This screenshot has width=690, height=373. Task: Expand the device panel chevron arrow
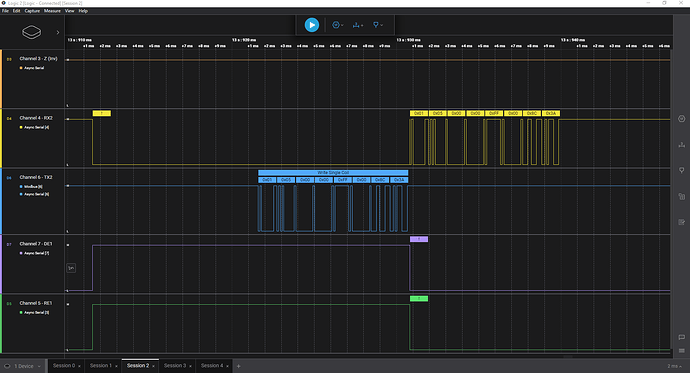[58, 32]
